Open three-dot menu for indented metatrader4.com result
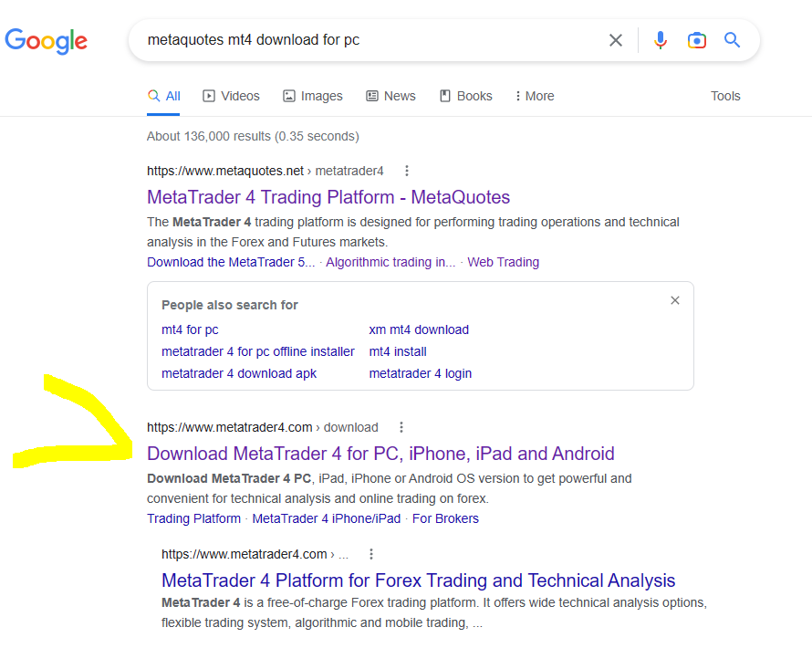Image resolution: width=812 pixels, height=669 pixels. pos(371,554)
